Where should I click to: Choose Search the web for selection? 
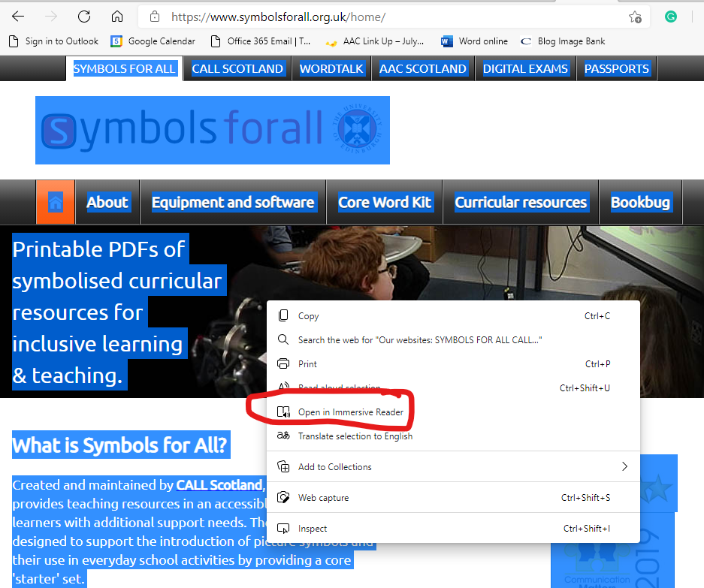453,339
